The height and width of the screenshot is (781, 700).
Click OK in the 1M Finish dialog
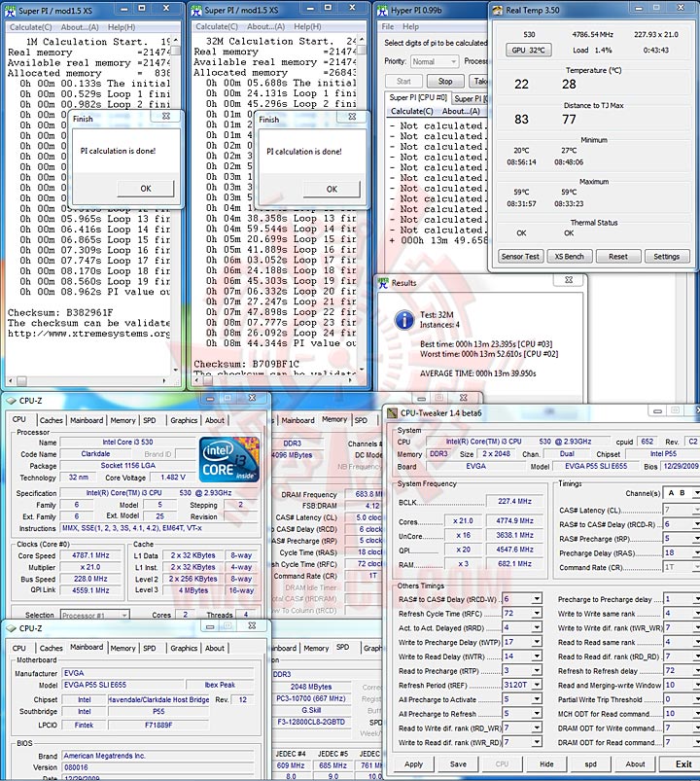pos(146,189)
